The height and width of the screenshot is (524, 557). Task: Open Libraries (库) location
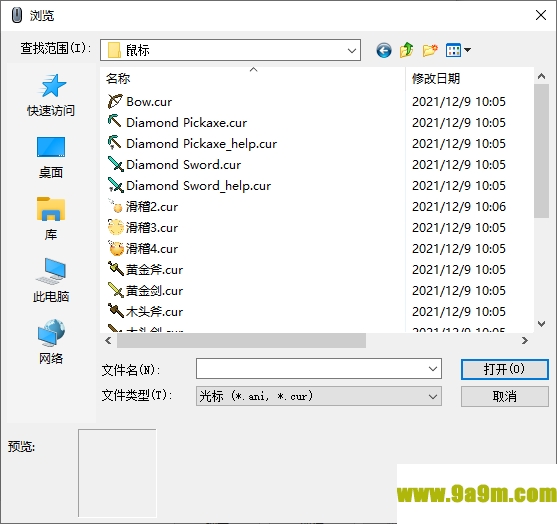(x=51, y=219)
